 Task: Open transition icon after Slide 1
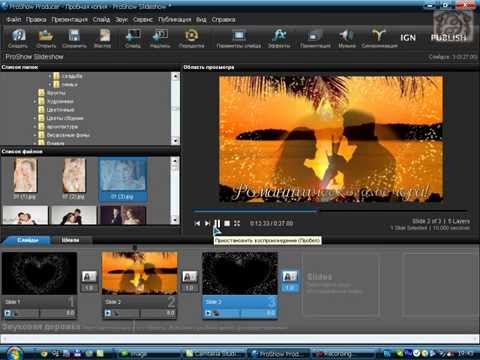[x=89, y=276]
